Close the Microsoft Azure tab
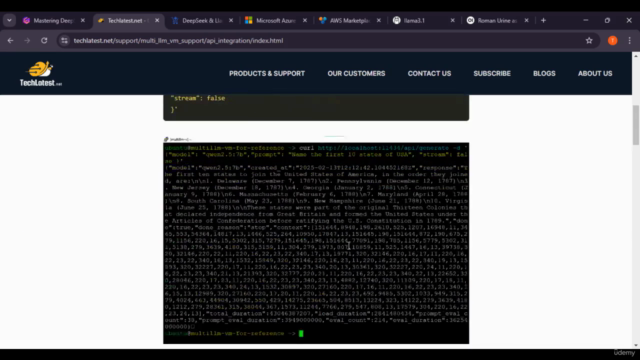640x360 pixels. (305, 20)
